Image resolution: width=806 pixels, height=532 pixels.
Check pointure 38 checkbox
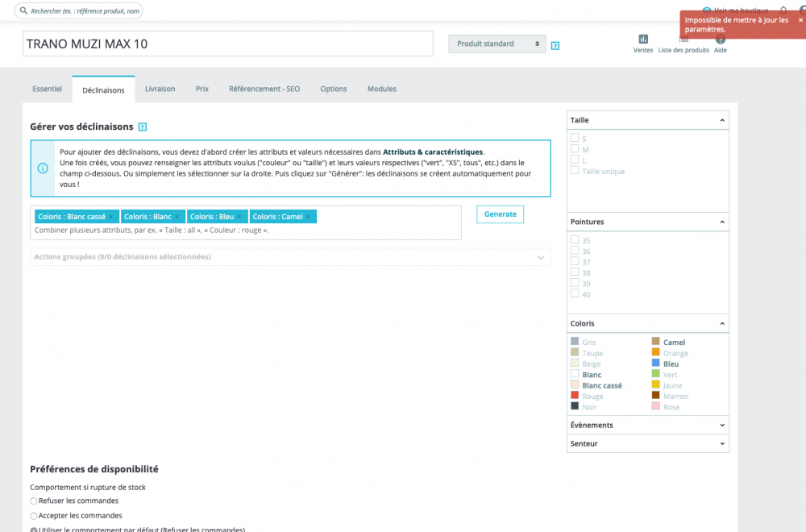[x=575, y=272]
